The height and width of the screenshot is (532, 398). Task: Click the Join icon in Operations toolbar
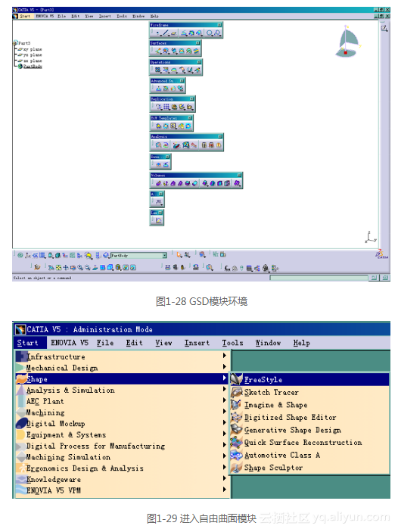158,70
